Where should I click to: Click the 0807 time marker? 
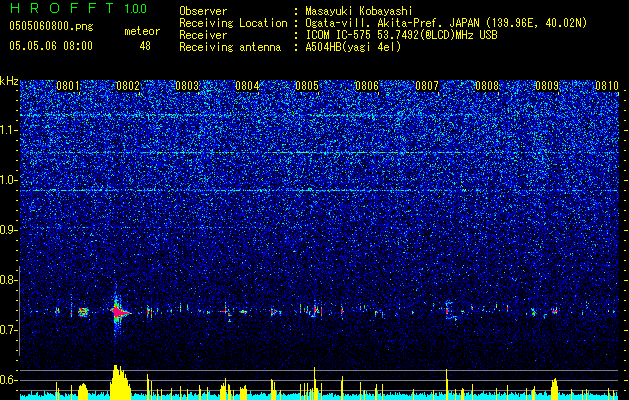coord(427,86)
